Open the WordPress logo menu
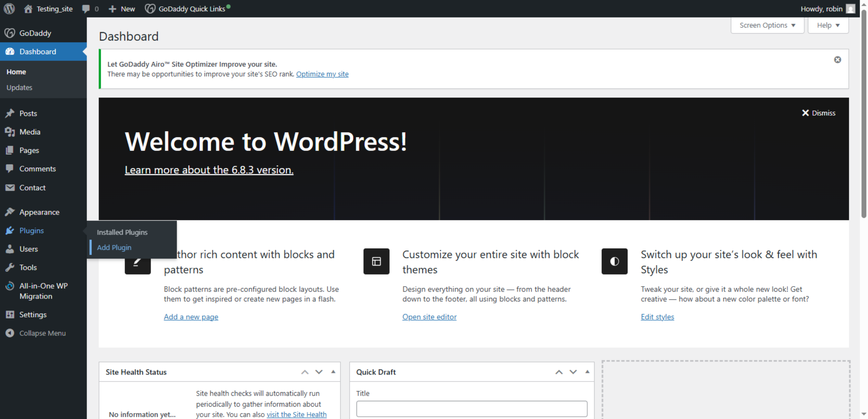 [9, 9]
